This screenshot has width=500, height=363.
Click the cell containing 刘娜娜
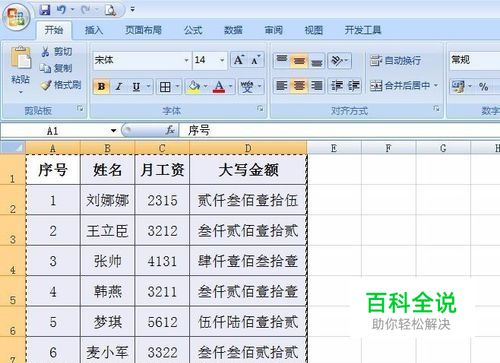[107, 200]
